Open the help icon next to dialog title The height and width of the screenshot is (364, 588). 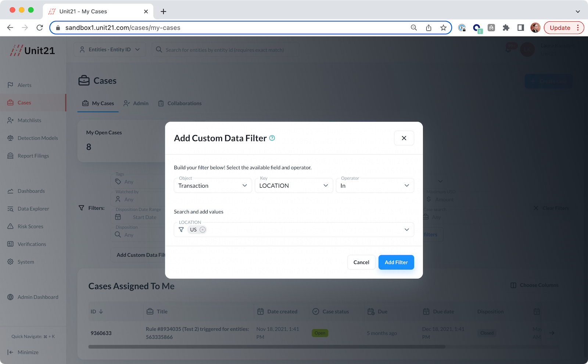pyautogui.click(x=272, y=138)
